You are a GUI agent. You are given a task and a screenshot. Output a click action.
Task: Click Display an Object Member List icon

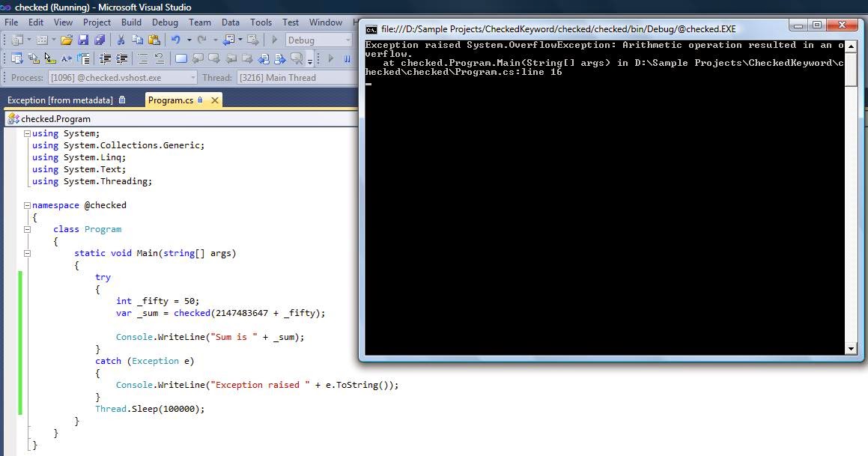[x=17, y=58]
